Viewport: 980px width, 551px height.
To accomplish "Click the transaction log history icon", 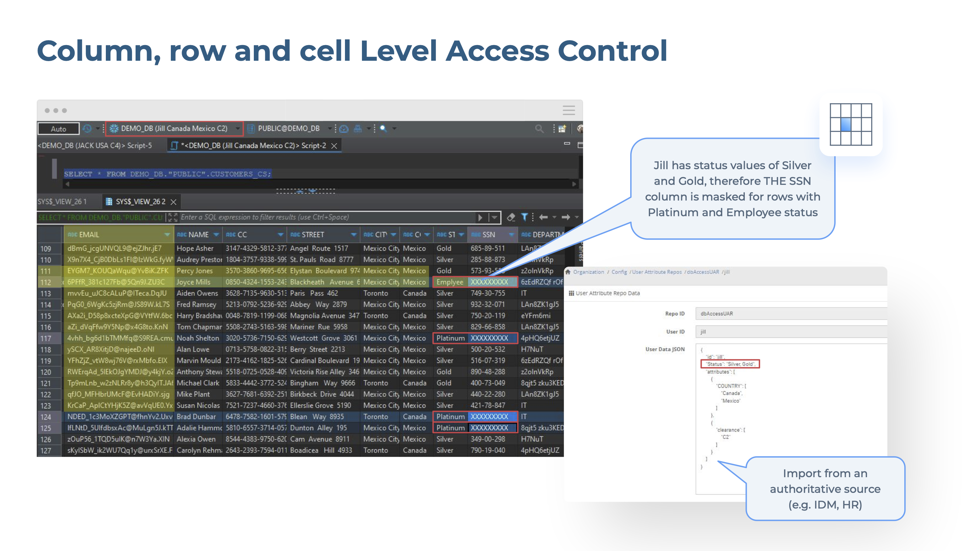I will 87,129.
